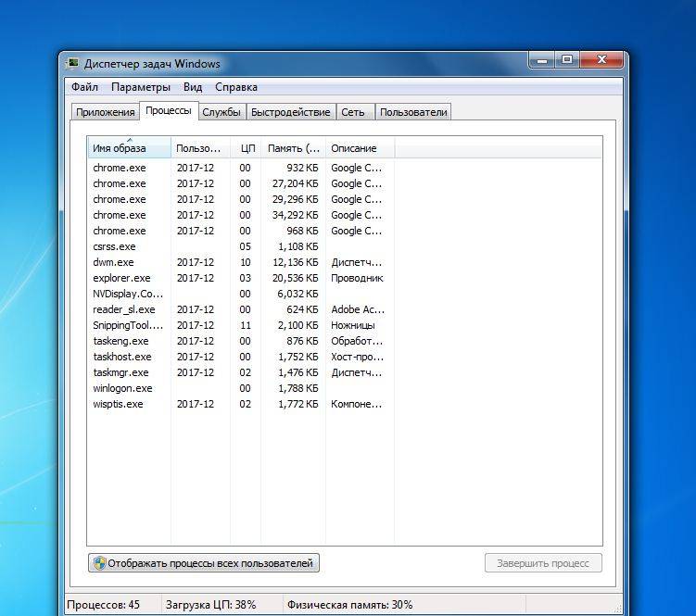The height and width of the screenshot is (616, 696).
Task: Open the Параметры menu
Action: (x=141, y=87)
